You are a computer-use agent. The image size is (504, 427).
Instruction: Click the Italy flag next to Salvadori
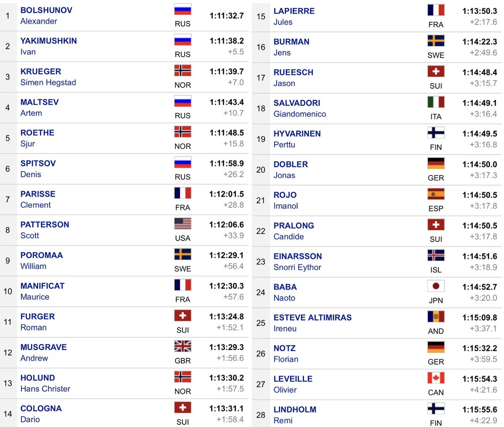(x=436, y=102)
